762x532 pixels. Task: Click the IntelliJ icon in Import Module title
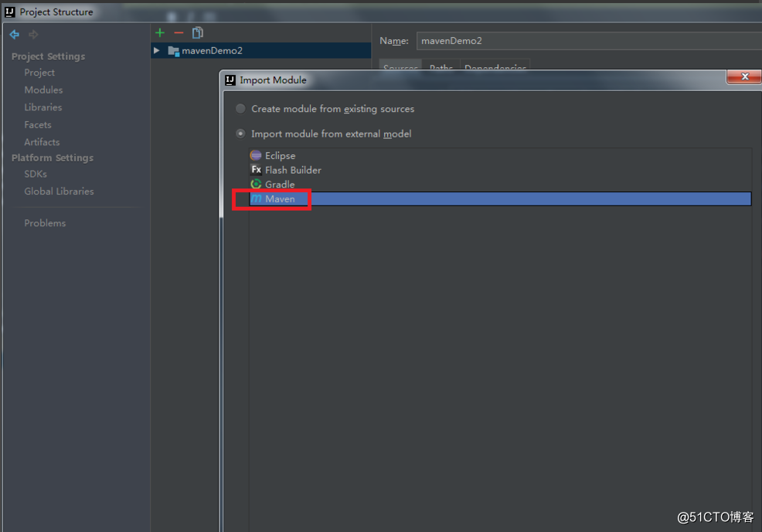click(230, 80)
